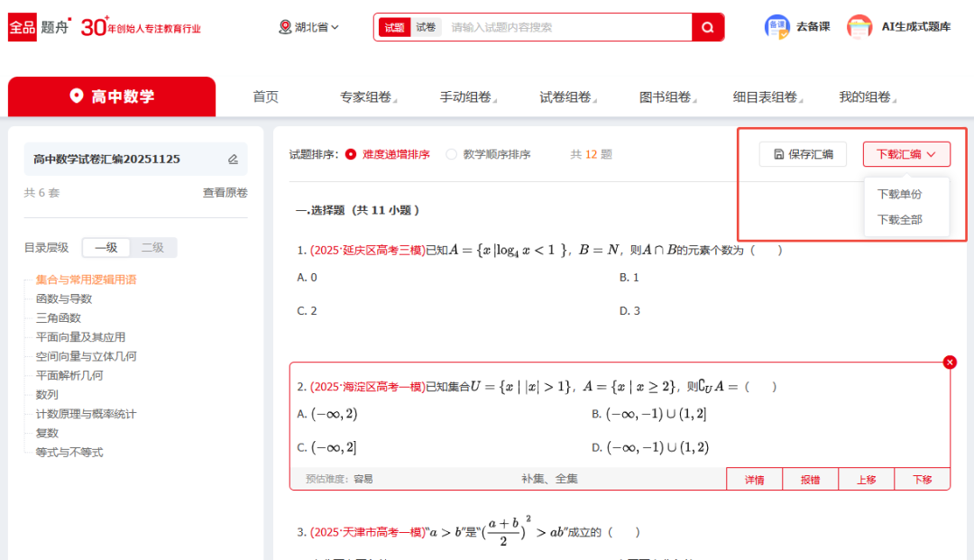
Task: Select 计数原理与概率统计 in the tree
Action: (x=86, y=414)
